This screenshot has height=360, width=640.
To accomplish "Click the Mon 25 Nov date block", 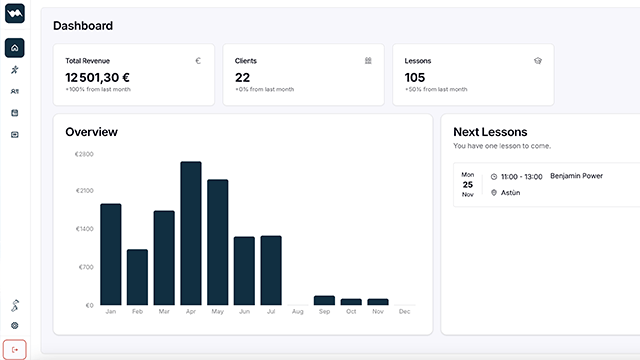I will tap(468, 184).
